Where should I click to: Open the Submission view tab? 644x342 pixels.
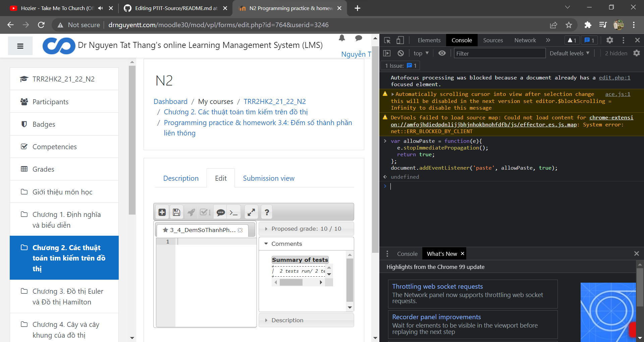pos(269,178)
